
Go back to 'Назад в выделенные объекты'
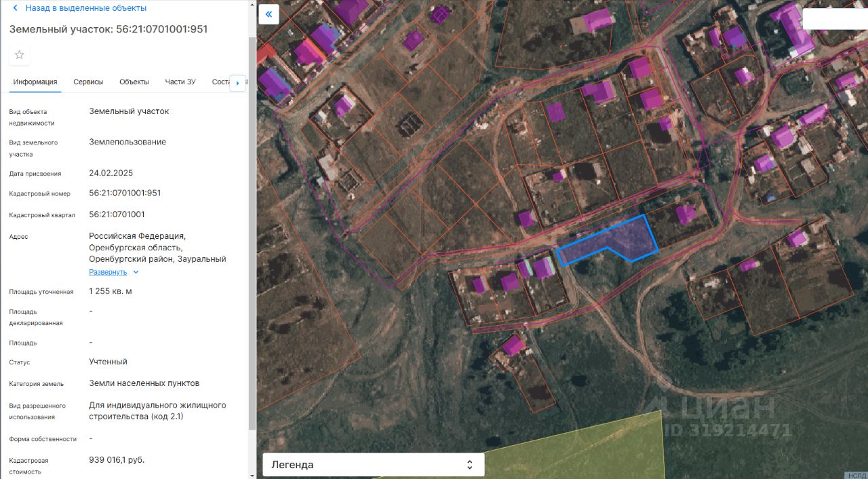click(x=85, y=8)
